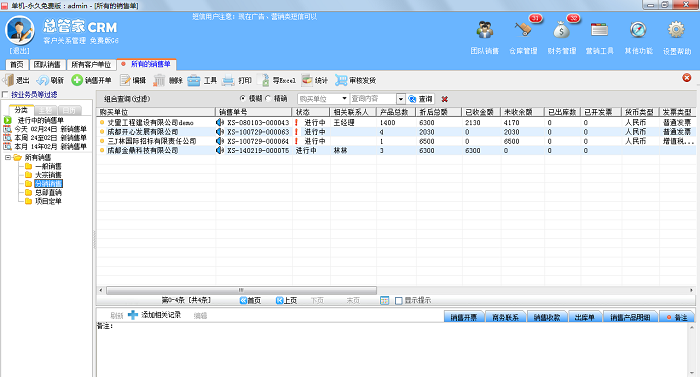Toggle 按业务员等过滤 checkbox
Viewport: 700px width, 377px height.
point(5,94)
